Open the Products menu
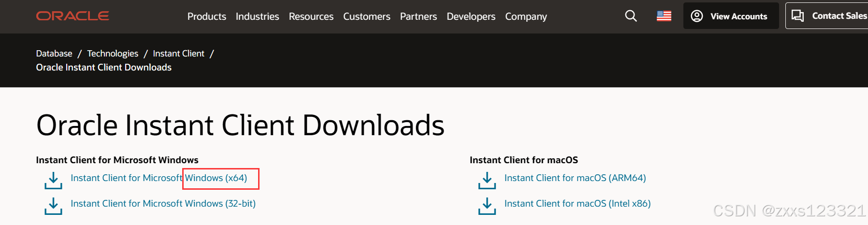868x225 pixels. click(x=207, y=16)
